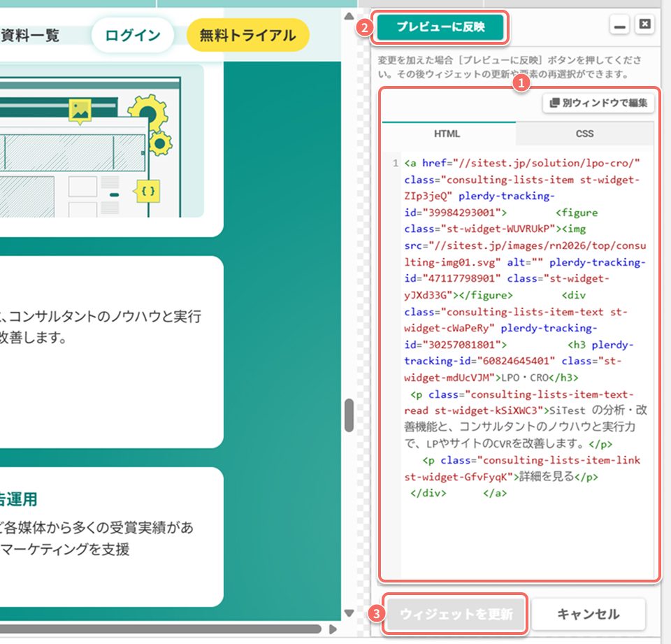Click the 詳細を見る text in code
Image resolution: width=671 pixels, height=644 pixels.
click(547, 476)
